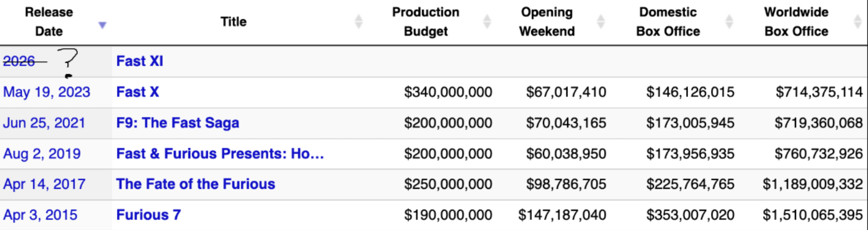The width and height of the screenshot is (868, 230).
Task: Open the Fast X movie link
Action: point(138,92)
